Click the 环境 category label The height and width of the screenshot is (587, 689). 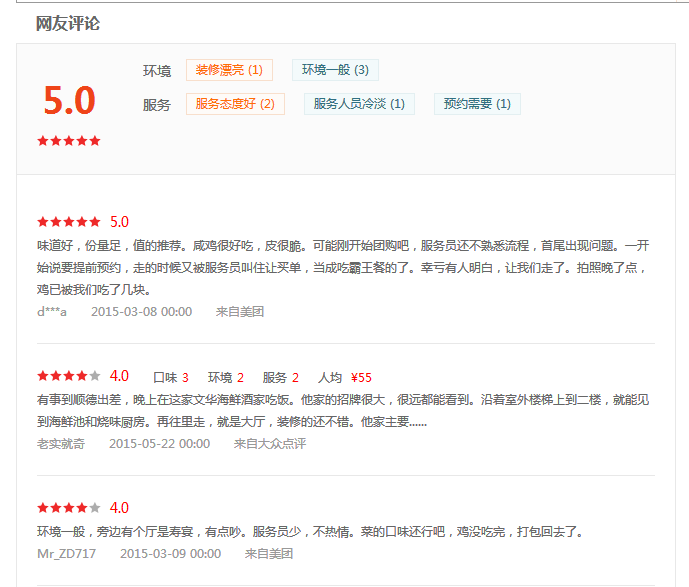click(157, 71)
